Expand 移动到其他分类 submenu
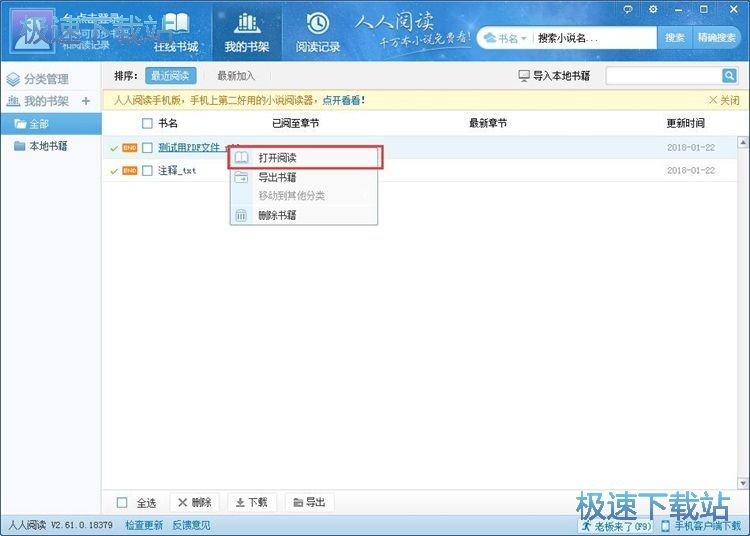Screen dimensions: 750x536 click(x=304, y=196)
